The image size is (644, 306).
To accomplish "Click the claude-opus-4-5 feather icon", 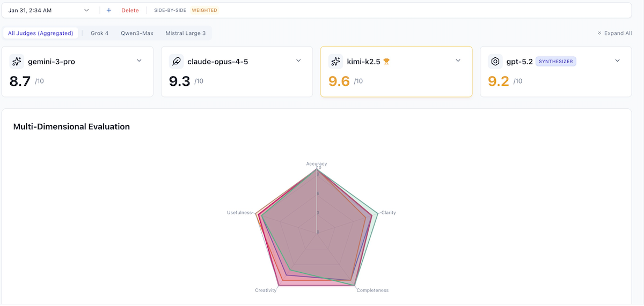I will (176, 61).
